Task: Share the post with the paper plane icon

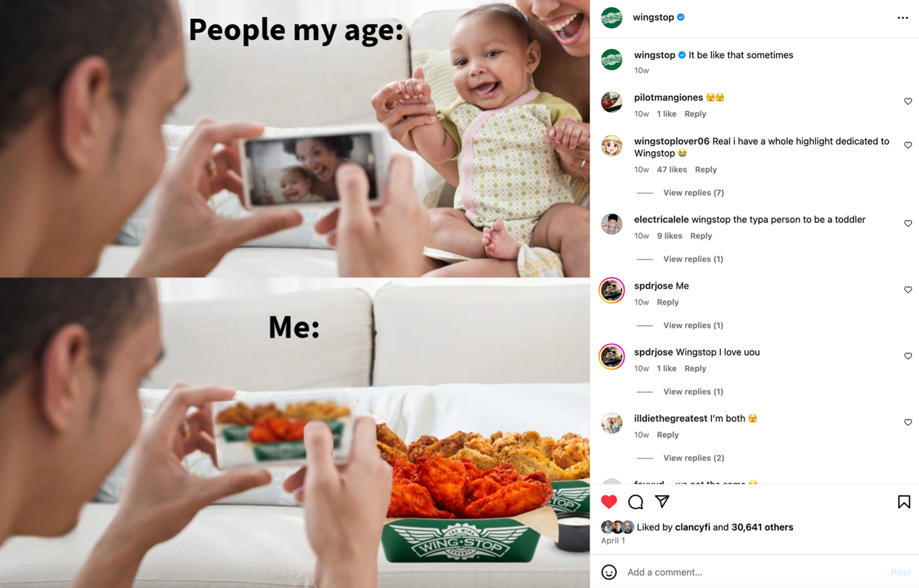Action: (662, 501)
